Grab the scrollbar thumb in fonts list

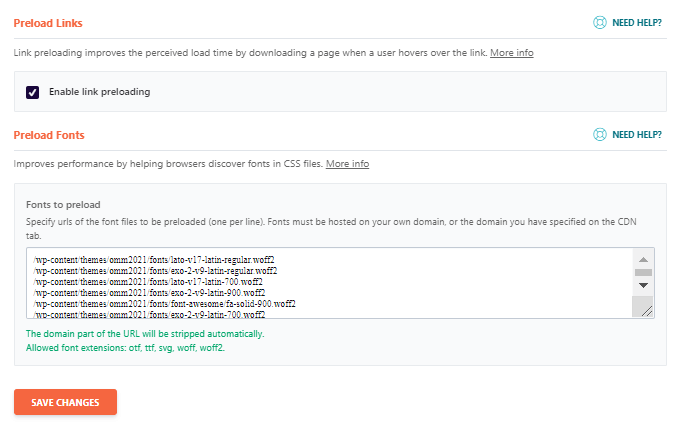(644, 271)
